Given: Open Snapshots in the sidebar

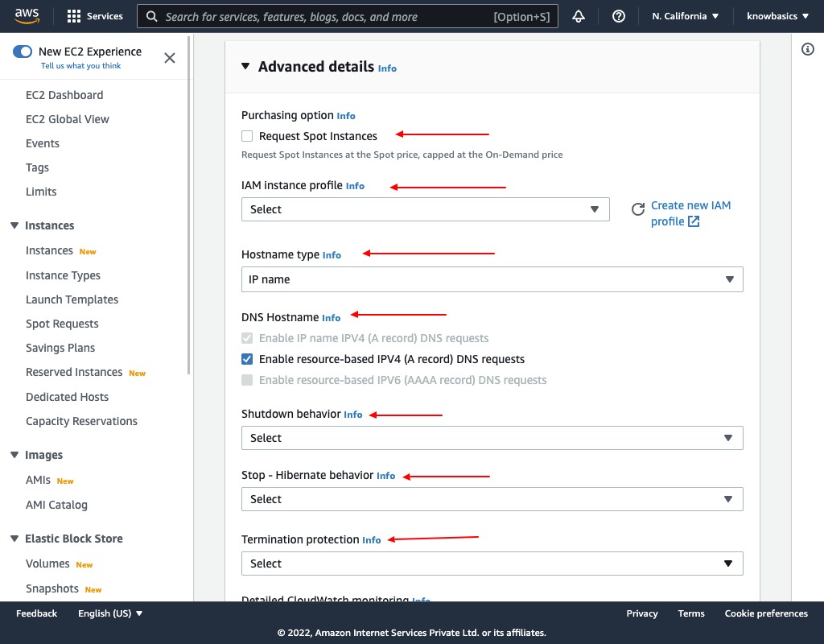Looking at the screenshot, I should (x=52, y=588).
